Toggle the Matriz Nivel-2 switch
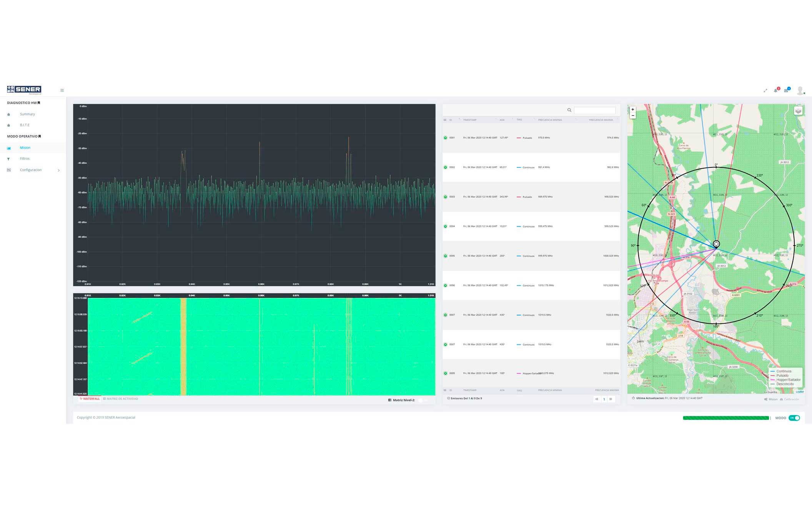This screenshot has width=812, height=508. pyautogui.click(x=422, y=400)
